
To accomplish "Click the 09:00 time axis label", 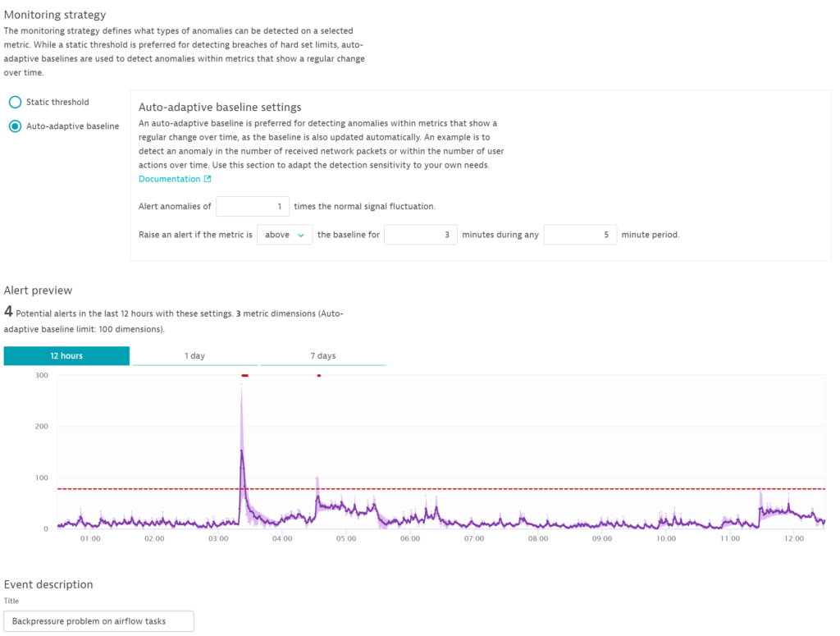I will pyautogui.click(x=602, y=538).
